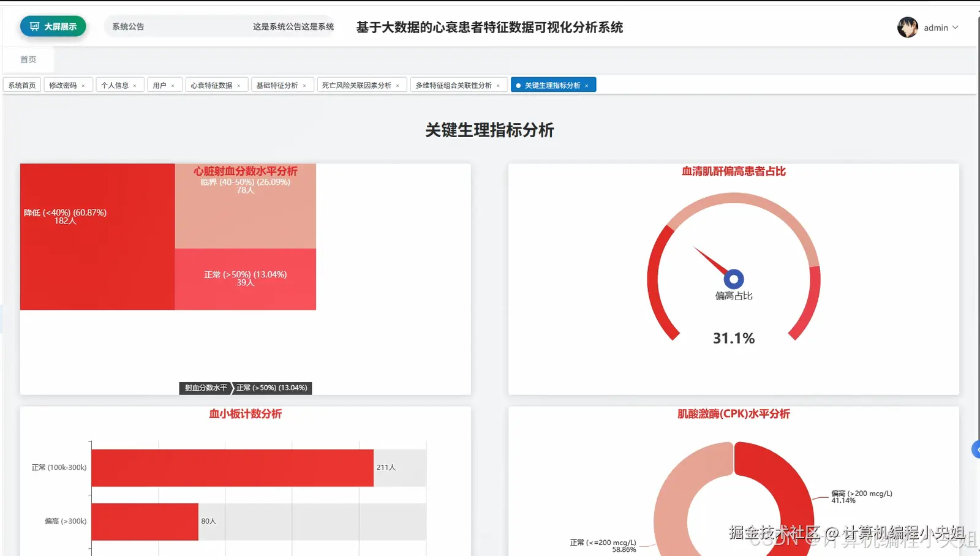Click the 降低 (<40%) red treemap block
This screenshot has width=980, height=556.
[x=96, y=237]
